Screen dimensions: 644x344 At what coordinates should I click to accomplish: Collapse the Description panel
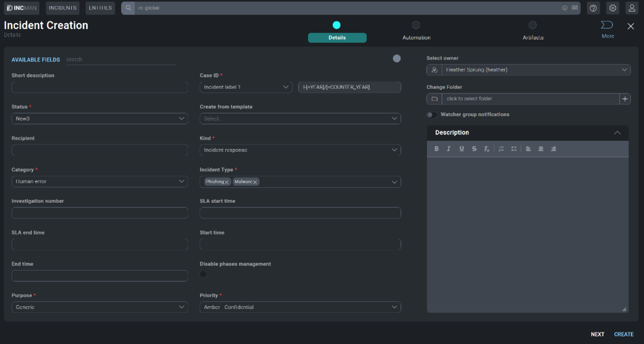[618, 133]
